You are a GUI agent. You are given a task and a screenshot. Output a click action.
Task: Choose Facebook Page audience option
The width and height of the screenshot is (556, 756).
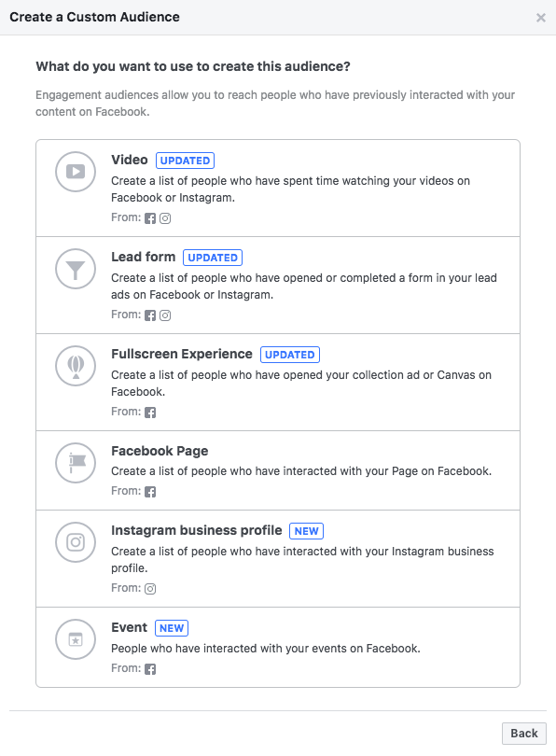click(x=278, y=470)
